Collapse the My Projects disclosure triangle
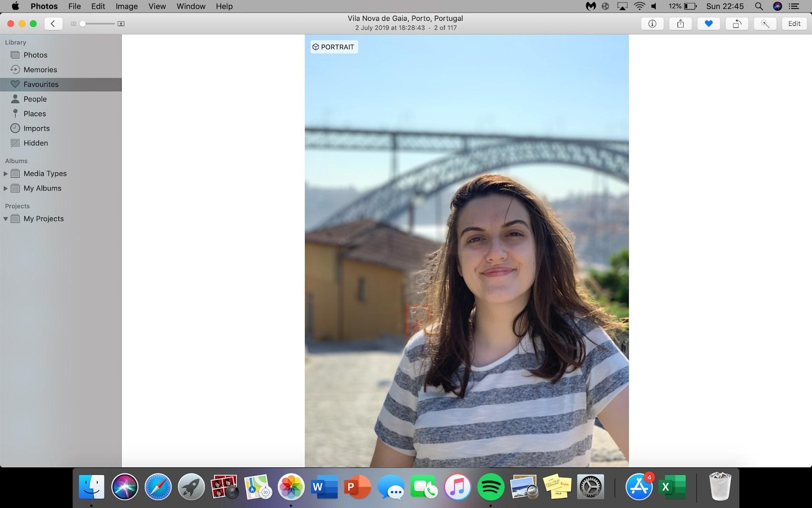The height and width of the screenshot is (508, 812). click(6, 219)
